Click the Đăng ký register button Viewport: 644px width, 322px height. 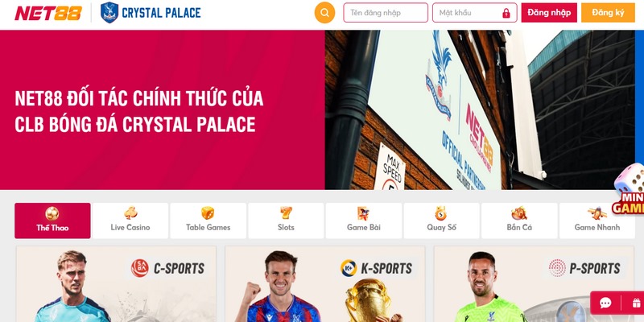coord(608,13)
